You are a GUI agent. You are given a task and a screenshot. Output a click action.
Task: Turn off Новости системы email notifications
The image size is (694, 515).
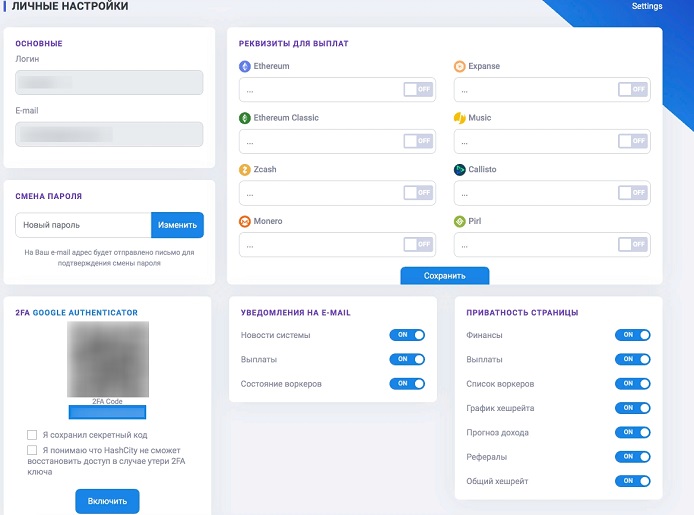click(407, 335)
